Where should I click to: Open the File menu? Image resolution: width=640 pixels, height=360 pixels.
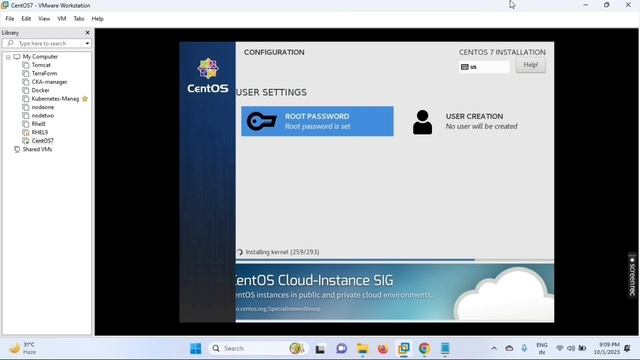10,19
